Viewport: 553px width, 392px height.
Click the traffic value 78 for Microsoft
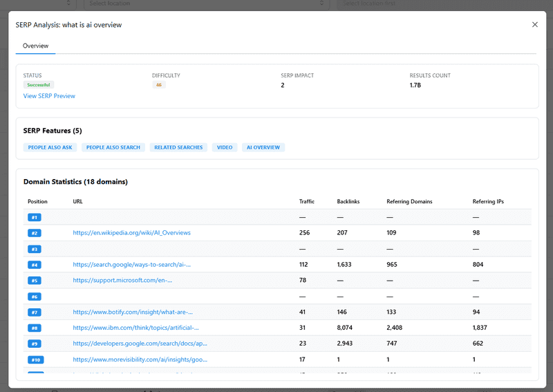303,281
